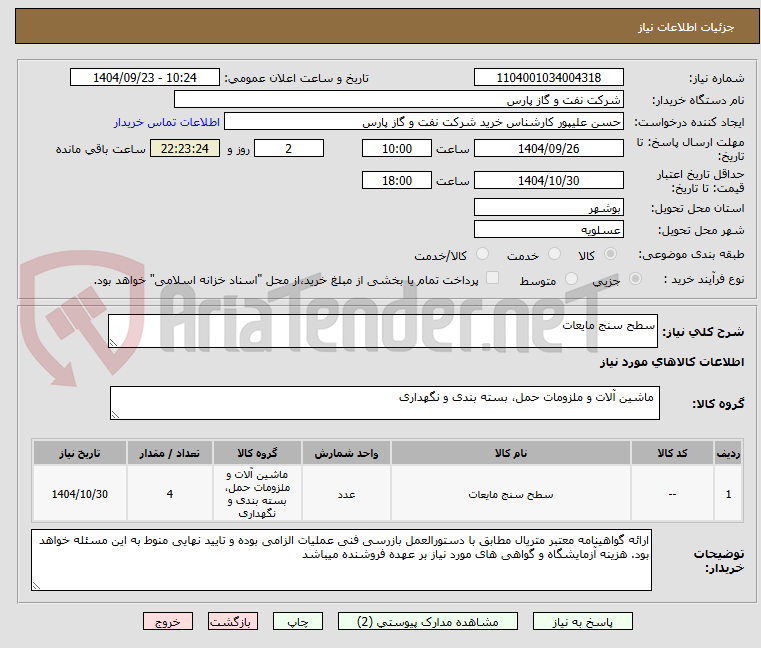Click the price validity date 1404/10/30 field
761x648 pixels.
click(x=548, y=180)
